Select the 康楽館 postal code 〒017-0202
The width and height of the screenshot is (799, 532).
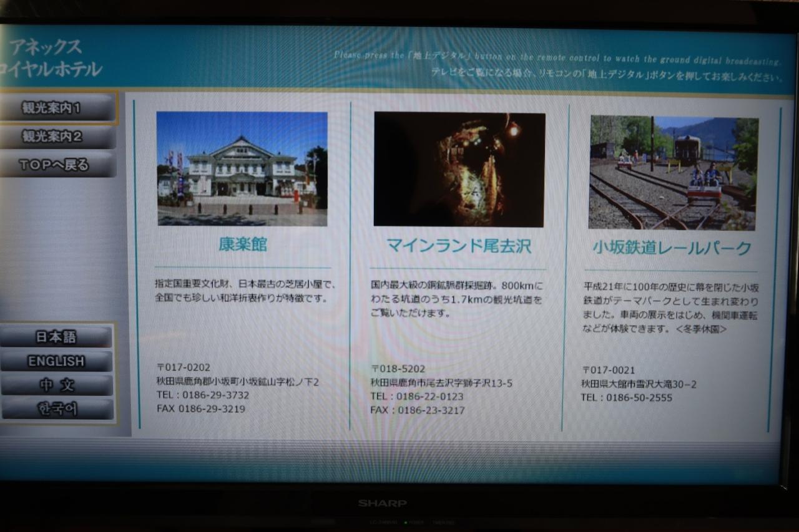[x=184, y=367]
